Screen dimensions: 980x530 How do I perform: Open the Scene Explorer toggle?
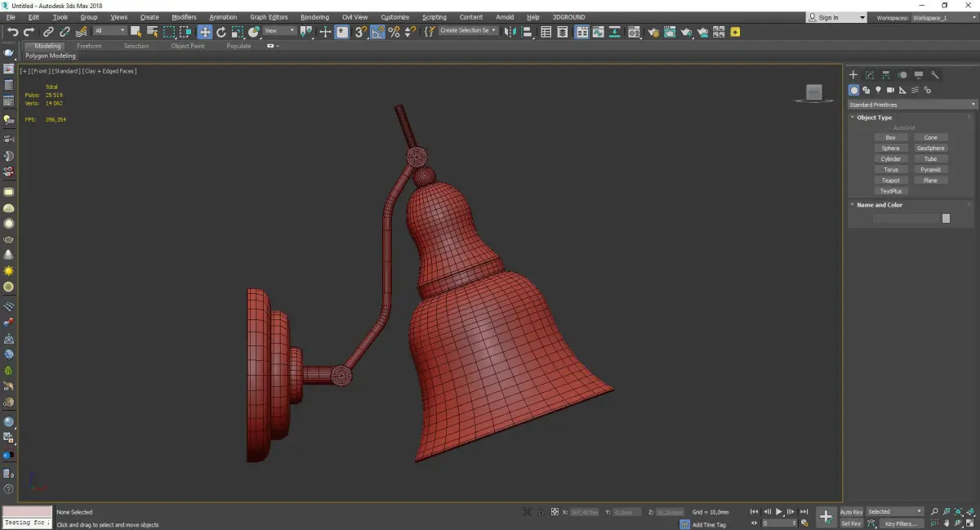pyautogui.click(x=546, y=32)
